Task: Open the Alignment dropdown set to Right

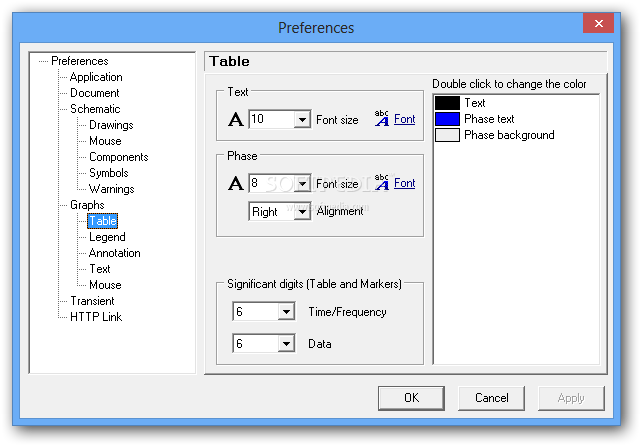Action: tap(302, 211)
